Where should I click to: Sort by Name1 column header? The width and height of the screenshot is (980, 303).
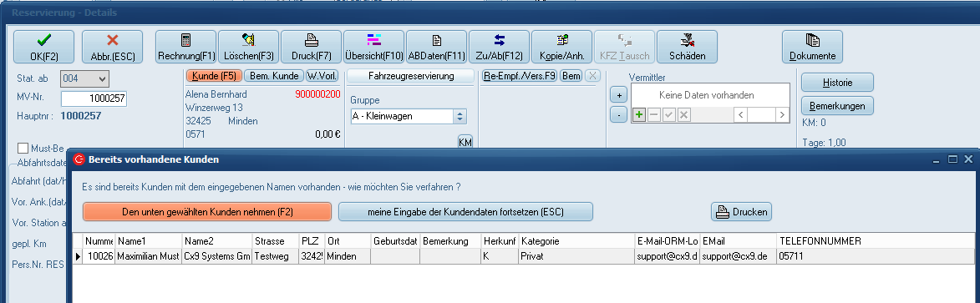(x=149, y=241)
